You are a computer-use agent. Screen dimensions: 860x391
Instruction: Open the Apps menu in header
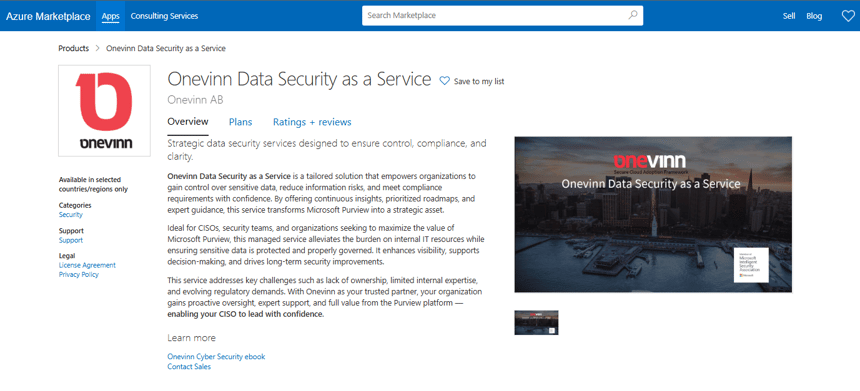click(110, 16)
